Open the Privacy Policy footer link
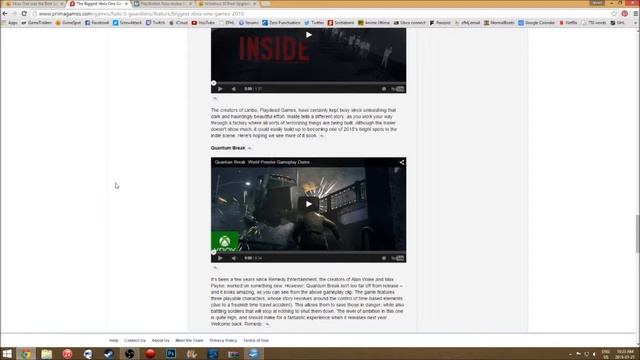This screenshot has width=640, height=360. coord(223,340)
